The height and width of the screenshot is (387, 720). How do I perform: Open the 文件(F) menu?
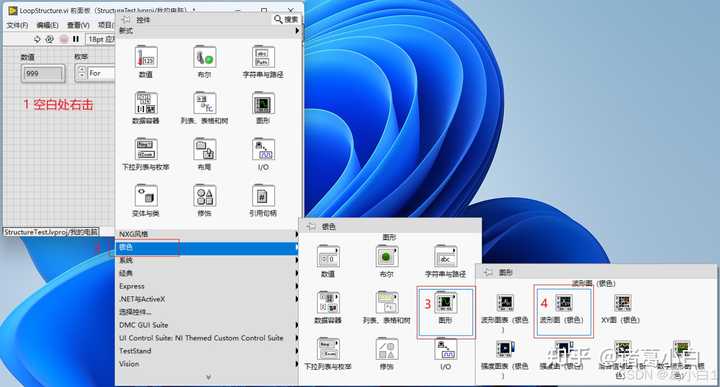(x=17, y=25)
